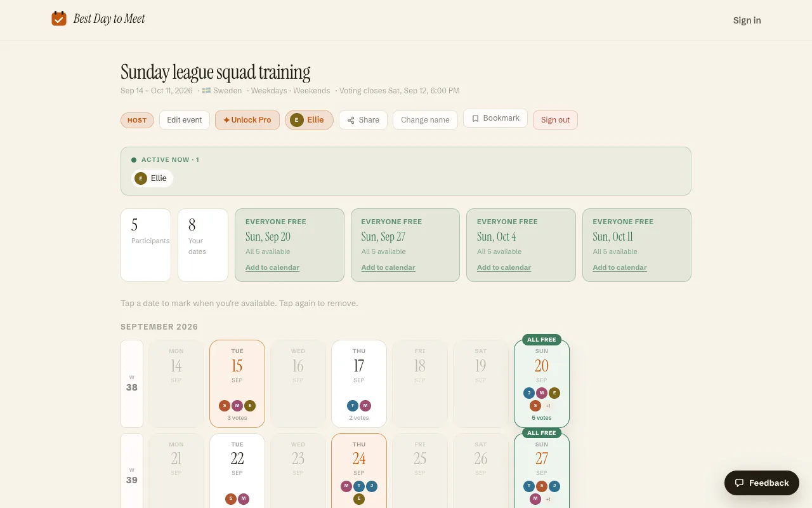812x508 pixels.
Task: Select the Mon Sep 21 date cell
Action: [x=176, y=471]
